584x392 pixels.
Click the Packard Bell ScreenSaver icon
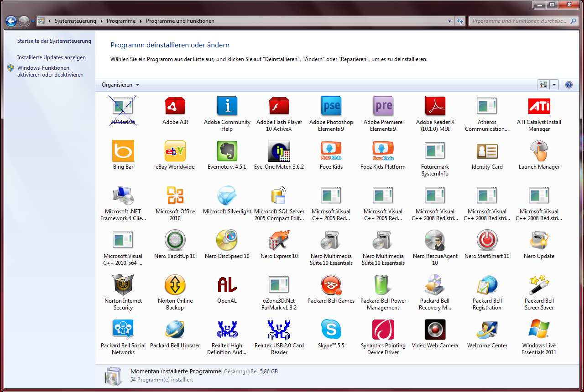pyautogui.click(x=539, y=284)
